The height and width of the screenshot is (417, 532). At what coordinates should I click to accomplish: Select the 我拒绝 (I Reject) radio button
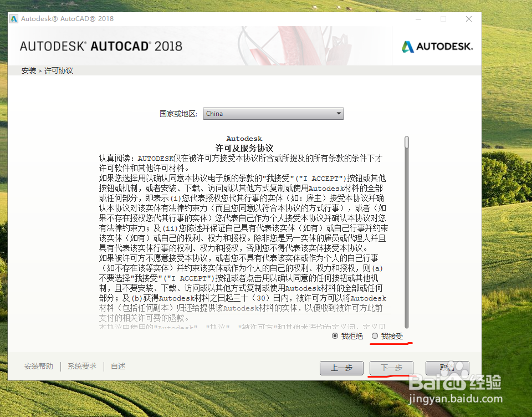(x=335, y=336)
